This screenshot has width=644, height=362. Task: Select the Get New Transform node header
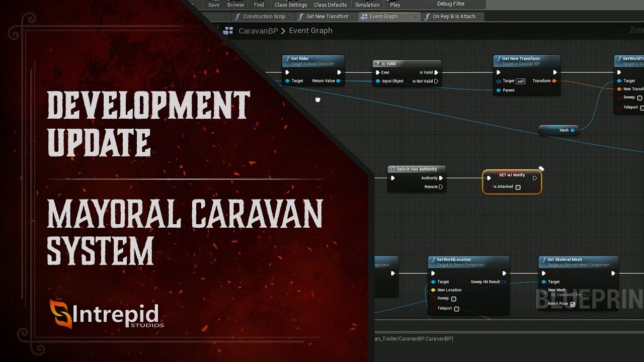pyautogui.click(x=527, y=61)
